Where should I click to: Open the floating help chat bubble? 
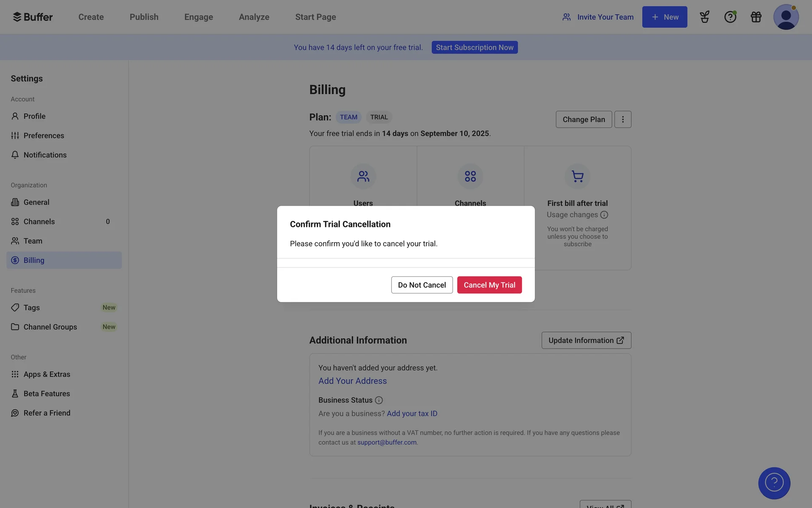[774, 483]
